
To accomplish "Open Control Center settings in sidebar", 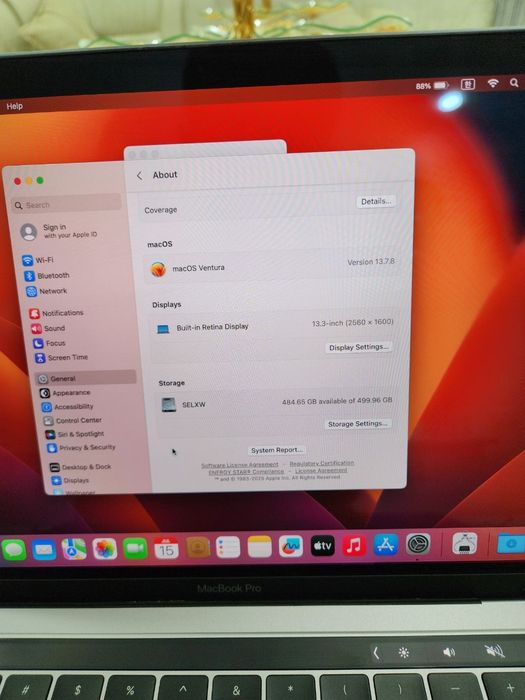I will click(x=73, y=420).
